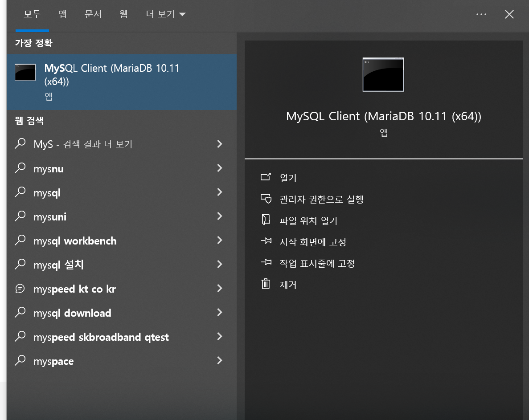Screen dimensions: 529x420
Task: Expand the chevron next to mysuni
Action: (220, 216)
